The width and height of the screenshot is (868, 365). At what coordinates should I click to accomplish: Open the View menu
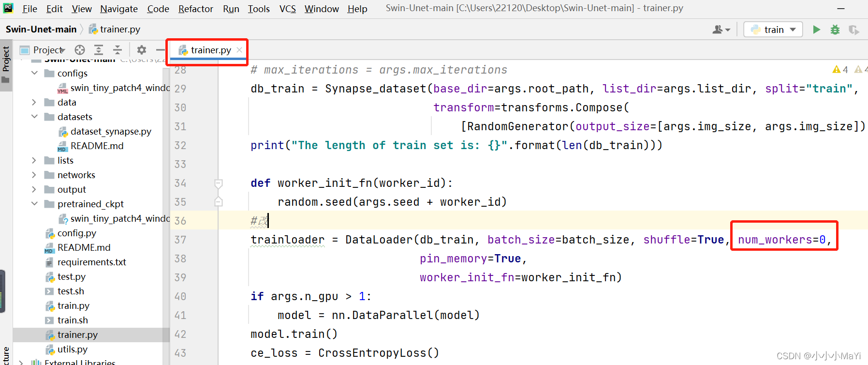(x=82, y=9)
